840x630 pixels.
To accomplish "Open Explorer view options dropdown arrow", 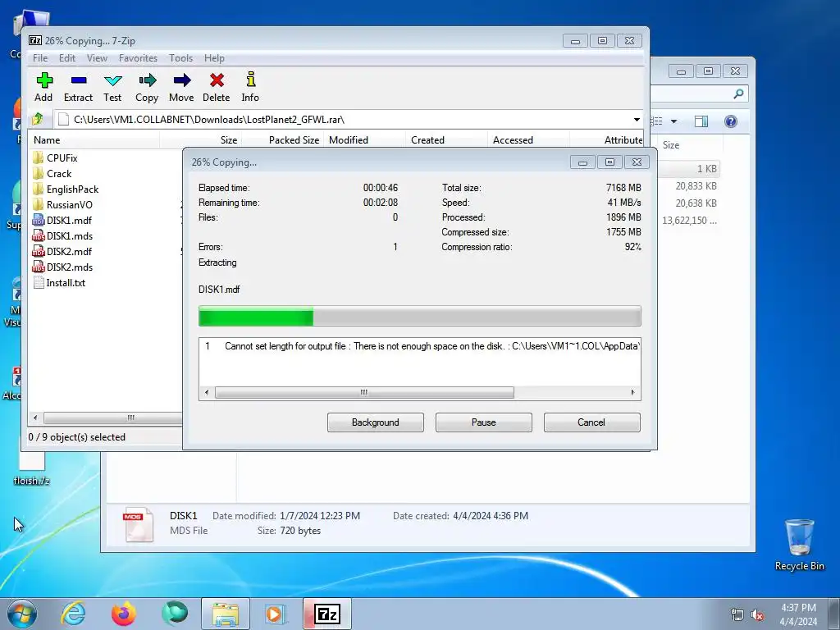I will click(674, 121).
